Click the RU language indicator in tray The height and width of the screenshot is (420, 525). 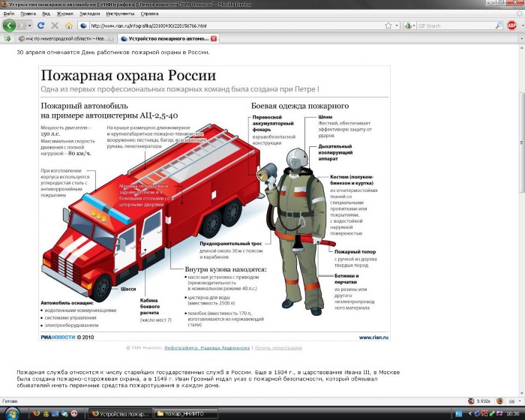coord(459,414)
